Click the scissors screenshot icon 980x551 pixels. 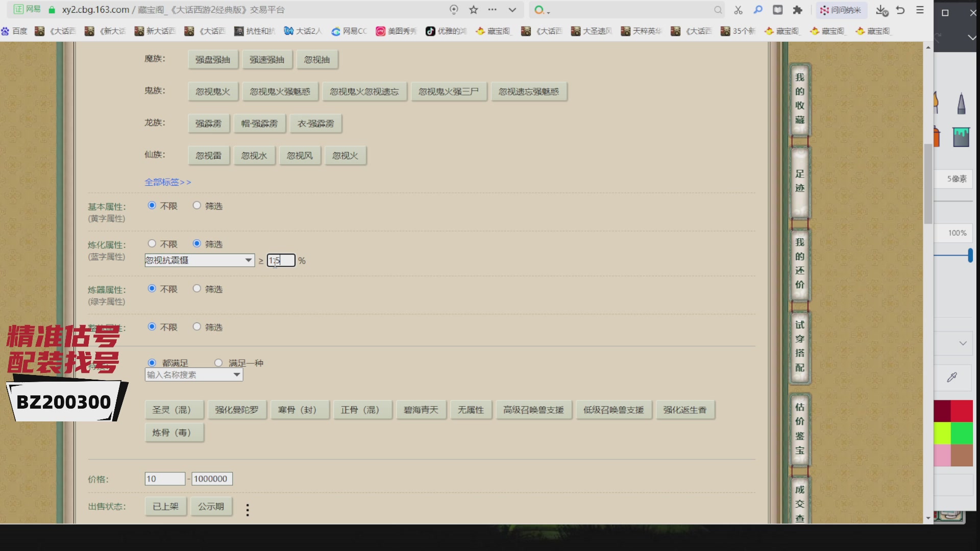(x=738, y=10)
